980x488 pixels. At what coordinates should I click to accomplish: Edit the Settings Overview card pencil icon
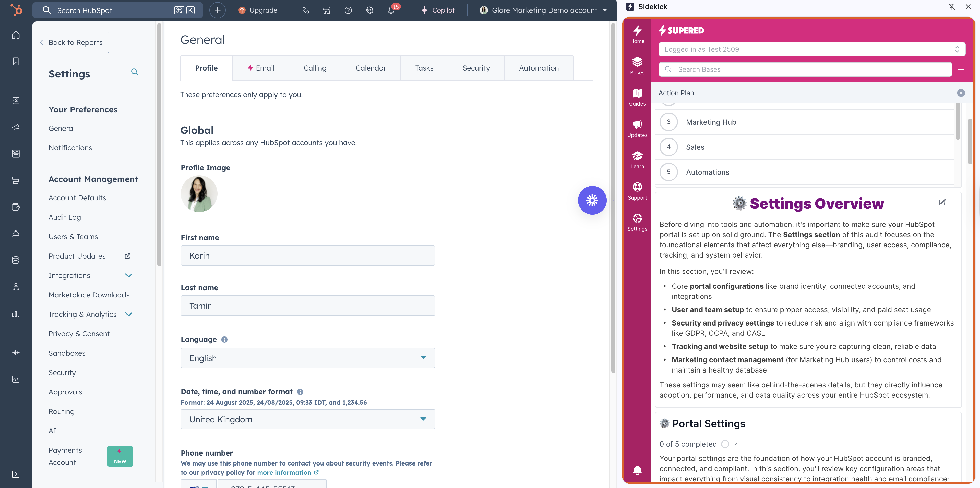coord(942,202)
